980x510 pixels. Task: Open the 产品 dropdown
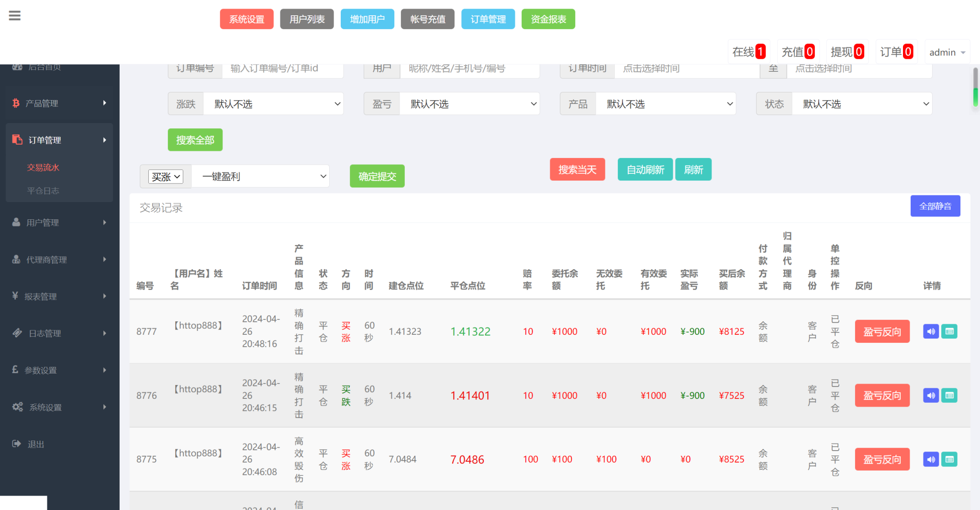(666, 104)
